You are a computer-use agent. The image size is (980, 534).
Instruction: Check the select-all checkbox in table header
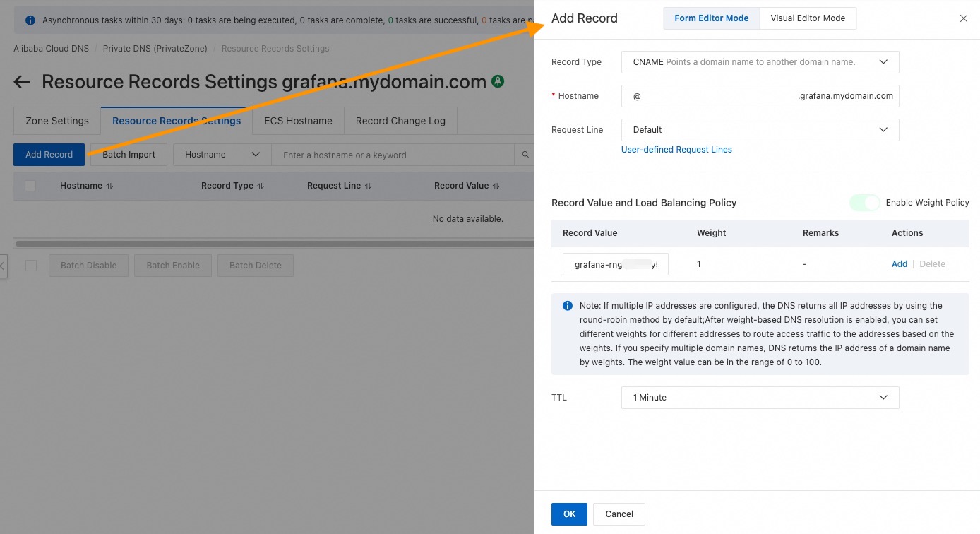pyautogui.click(x=30, y=186)
